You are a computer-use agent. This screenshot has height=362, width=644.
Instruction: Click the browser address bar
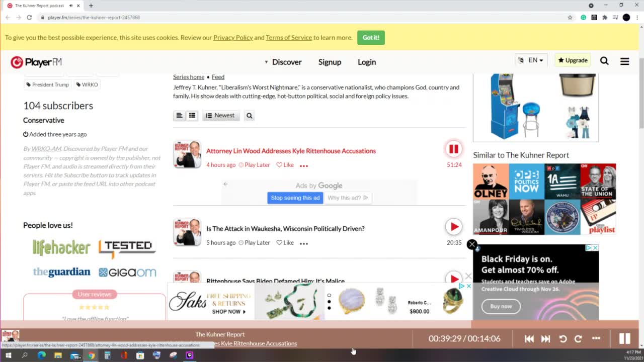click(x=302, y=17)
